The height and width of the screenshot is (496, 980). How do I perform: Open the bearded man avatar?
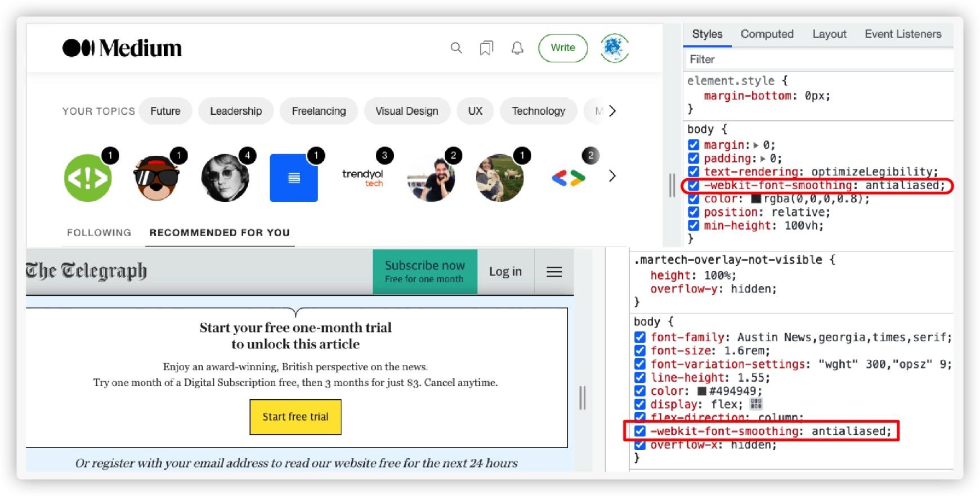click(x=431, y=178)
